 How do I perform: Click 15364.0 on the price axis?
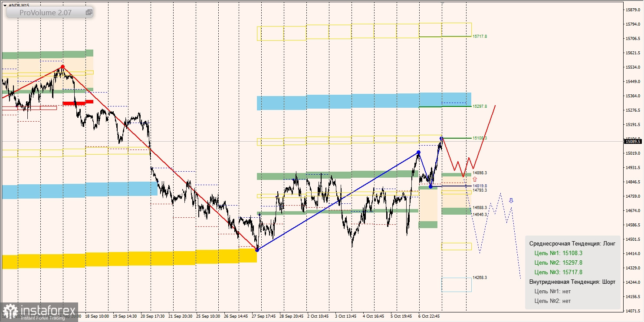coord(633,96)
